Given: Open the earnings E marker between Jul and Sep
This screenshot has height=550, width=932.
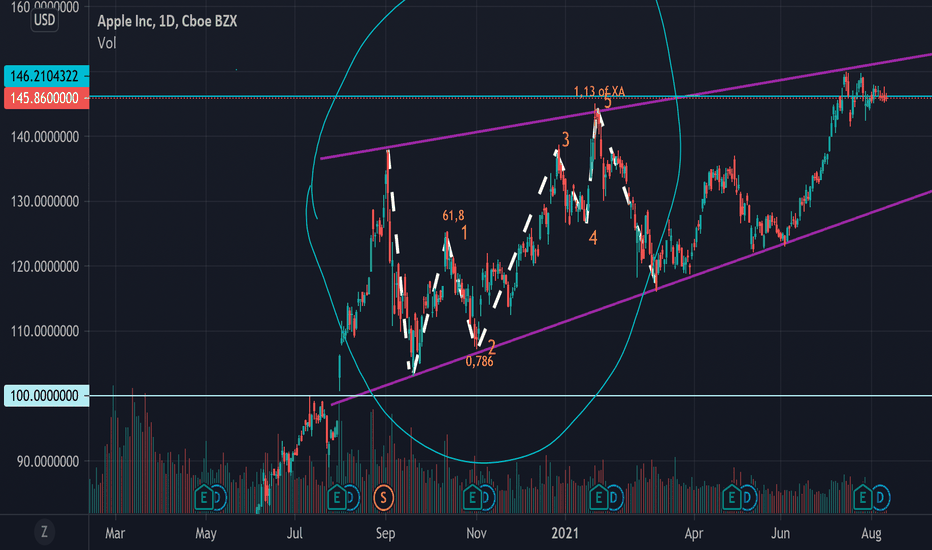Looking at the screenshot, I should point(336,497).
